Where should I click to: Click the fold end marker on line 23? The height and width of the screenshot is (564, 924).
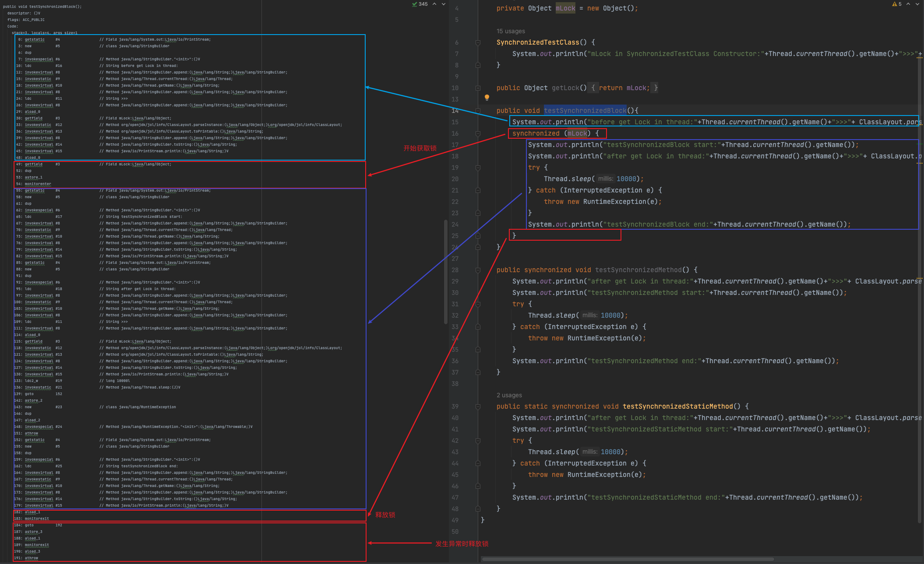pyautogui.click(x=478, y=213)
